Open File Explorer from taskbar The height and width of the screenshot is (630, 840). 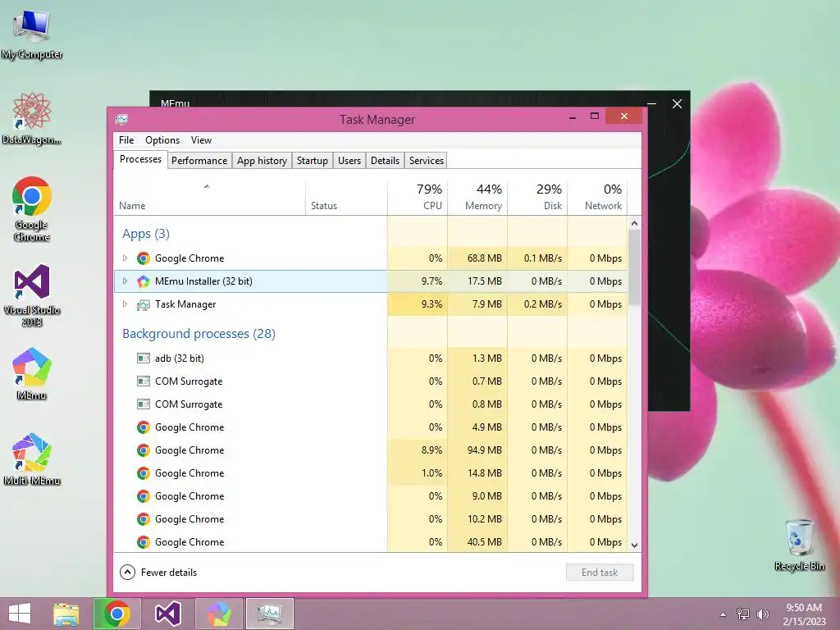pyautogui.click(x=66, y=614)
